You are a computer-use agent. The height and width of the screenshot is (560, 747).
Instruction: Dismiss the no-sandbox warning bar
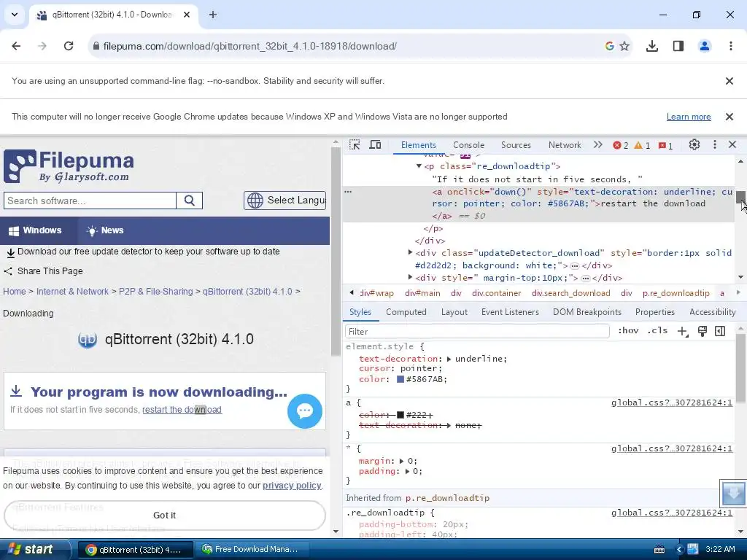click(729, 81)
